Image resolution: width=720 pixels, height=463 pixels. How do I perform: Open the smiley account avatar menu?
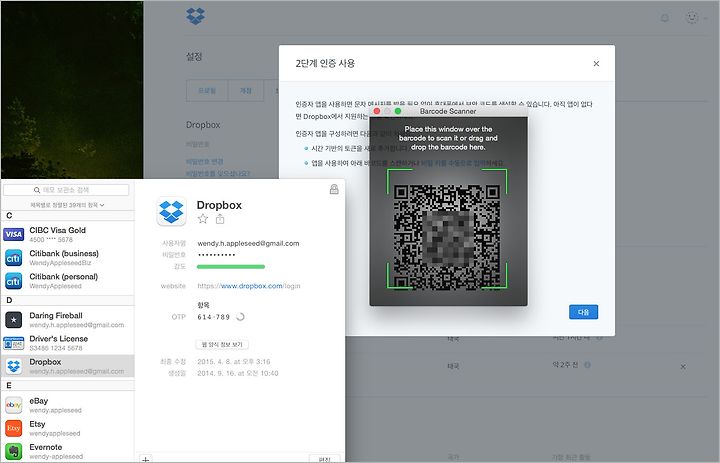[x=692, y=17]
